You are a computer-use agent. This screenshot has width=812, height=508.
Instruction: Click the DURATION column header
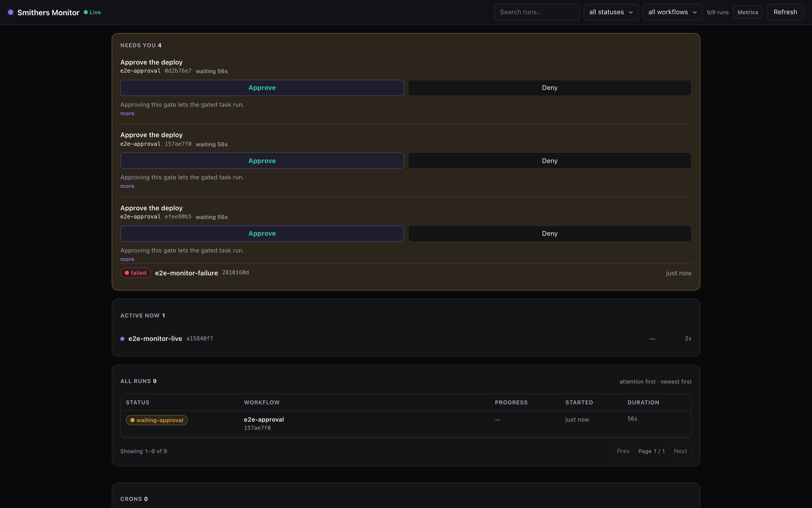[x=643, y=403]
